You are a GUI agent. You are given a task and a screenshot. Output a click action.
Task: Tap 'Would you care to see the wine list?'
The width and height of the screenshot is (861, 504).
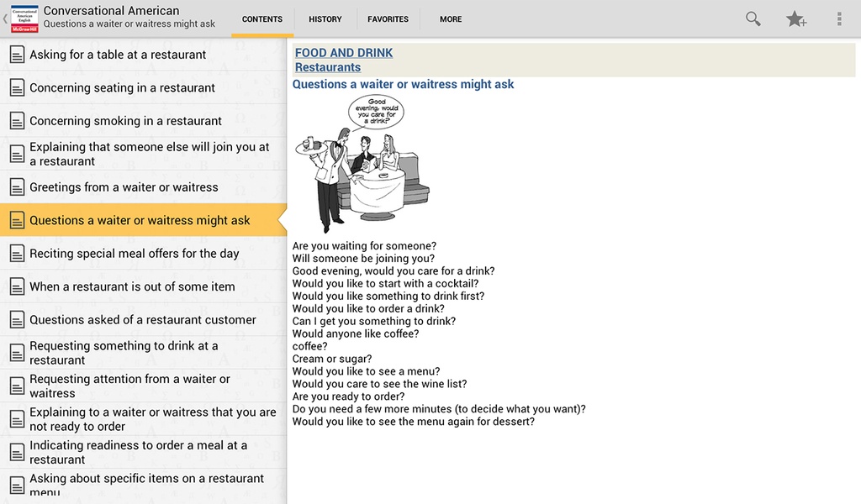pyautogui.click(x=379, y=384)
